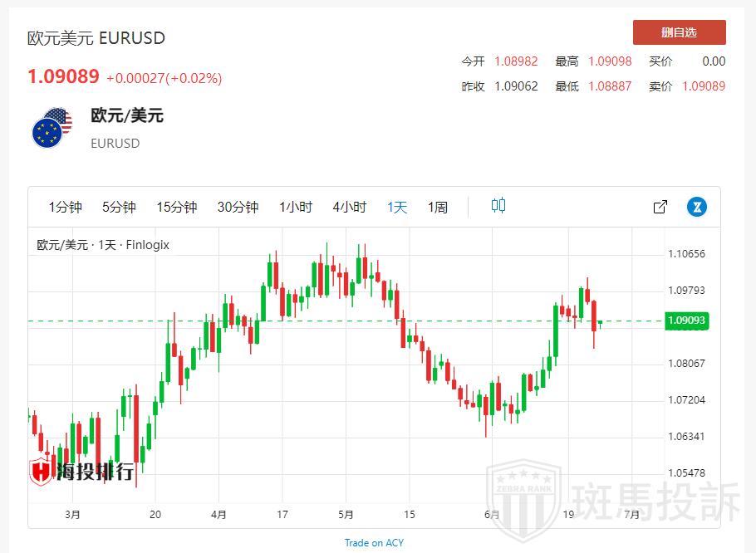756x553 pixels.
Task: Change chart to 1周 interval
Action: (x=438, y=207)
